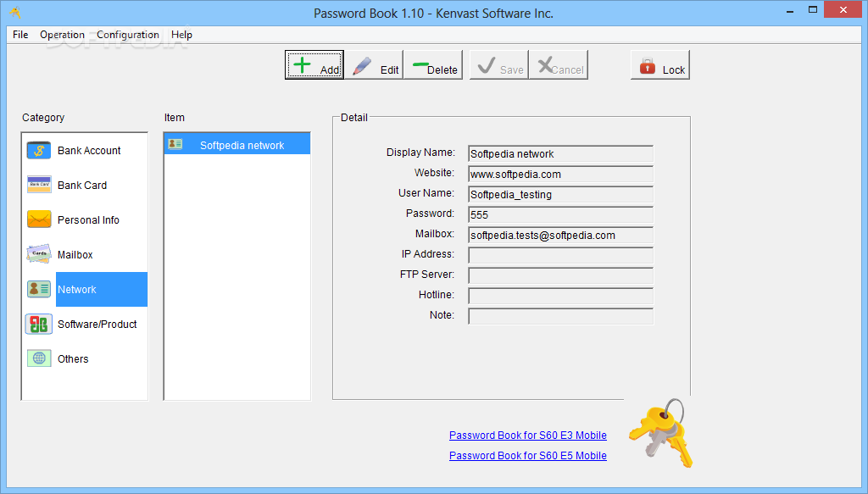This screenshot has width=868, height=494.
Task: Click the Display Name field
Action: pyautogui.click(x=561, y=153)
